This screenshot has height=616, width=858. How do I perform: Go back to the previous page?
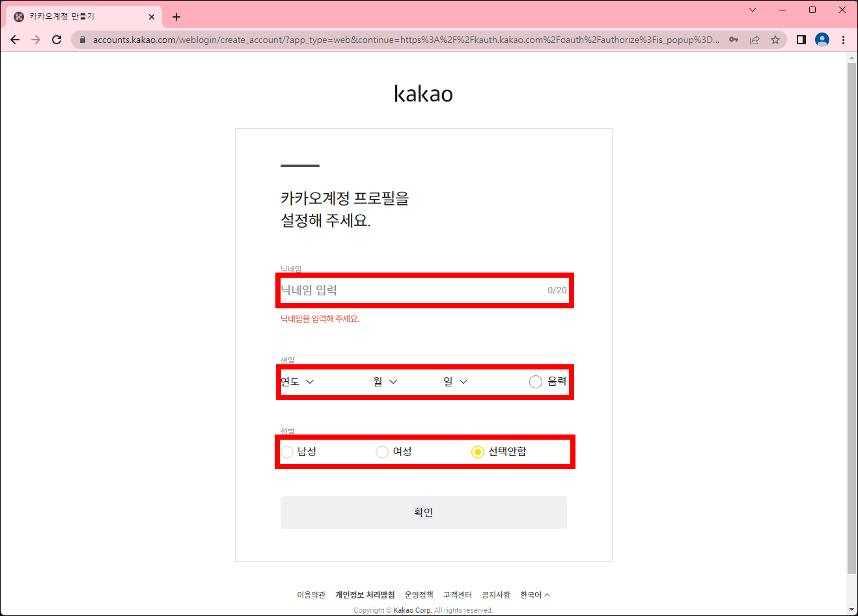click(x=15, y=40)
